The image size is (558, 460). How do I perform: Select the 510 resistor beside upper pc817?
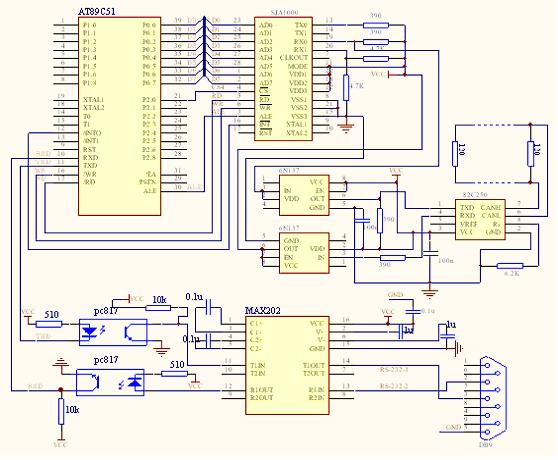tap(49, 324)
